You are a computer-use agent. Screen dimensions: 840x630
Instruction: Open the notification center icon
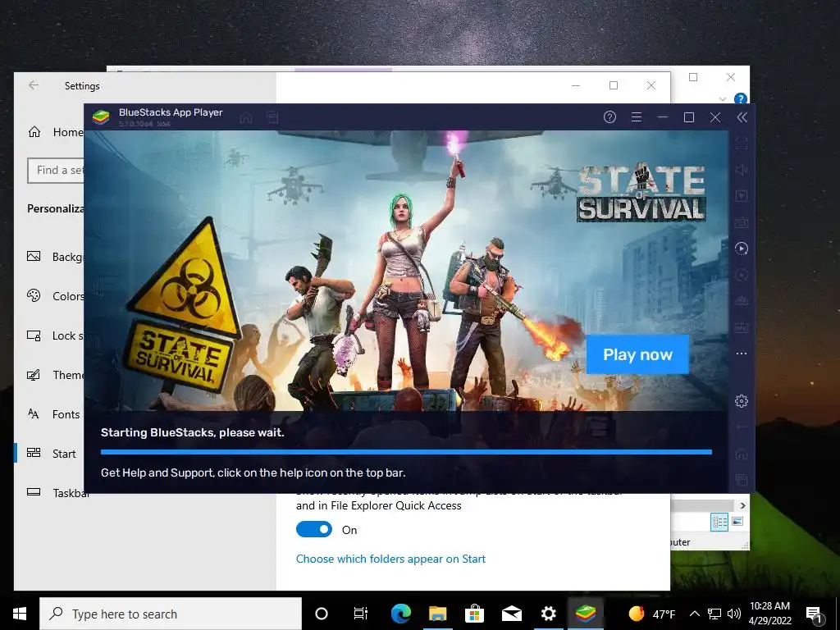[815, 614]
